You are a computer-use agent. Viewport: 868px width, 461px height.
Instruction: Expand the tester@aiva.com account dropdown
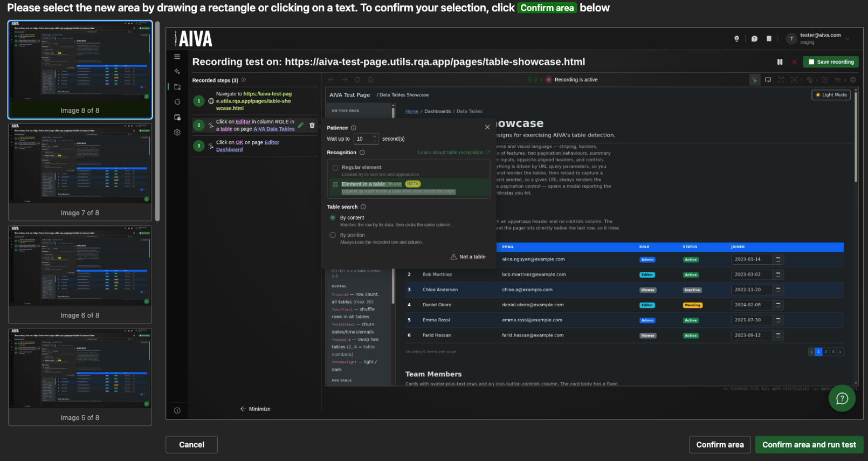pos(848,39)
